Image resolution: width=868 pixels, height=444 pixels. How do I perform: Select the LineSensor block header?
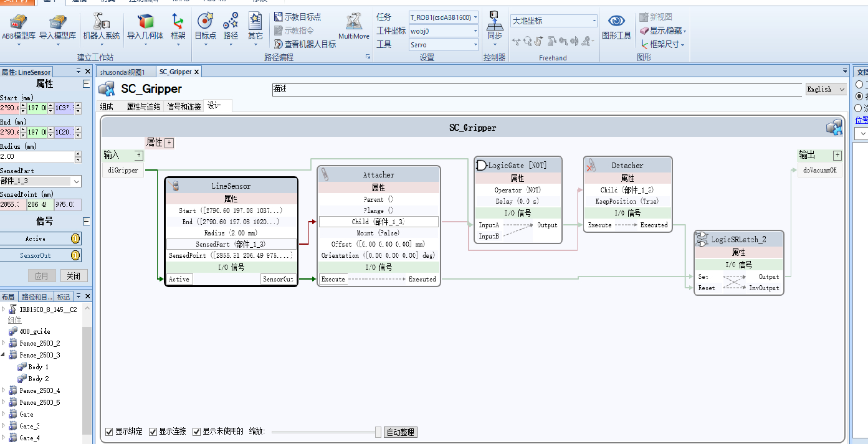[x=231, y=186]
